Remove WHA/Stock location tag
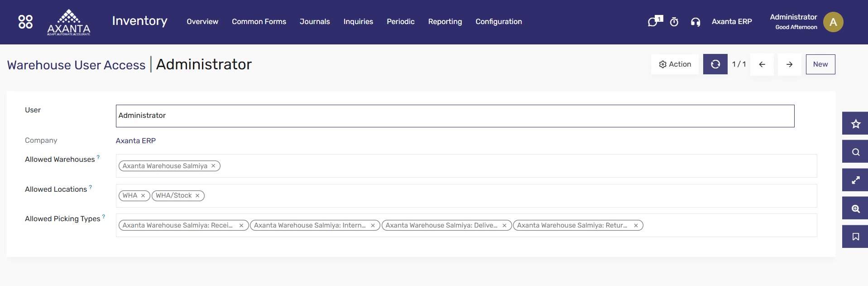Viewport: 868px width, 286px height. pyautogui.click(x=197, y=196)
